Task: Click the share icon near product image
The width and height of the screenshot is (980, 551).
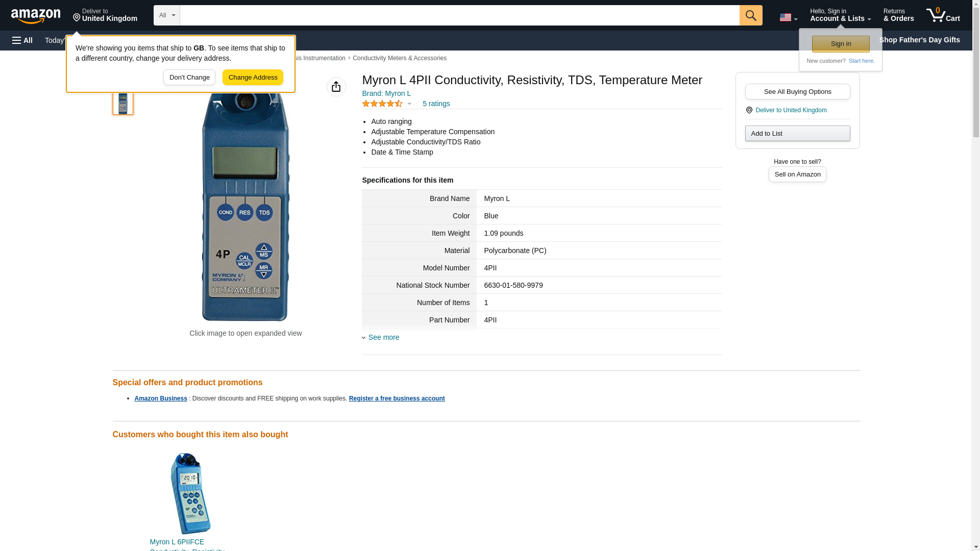Action: [336, 87]
